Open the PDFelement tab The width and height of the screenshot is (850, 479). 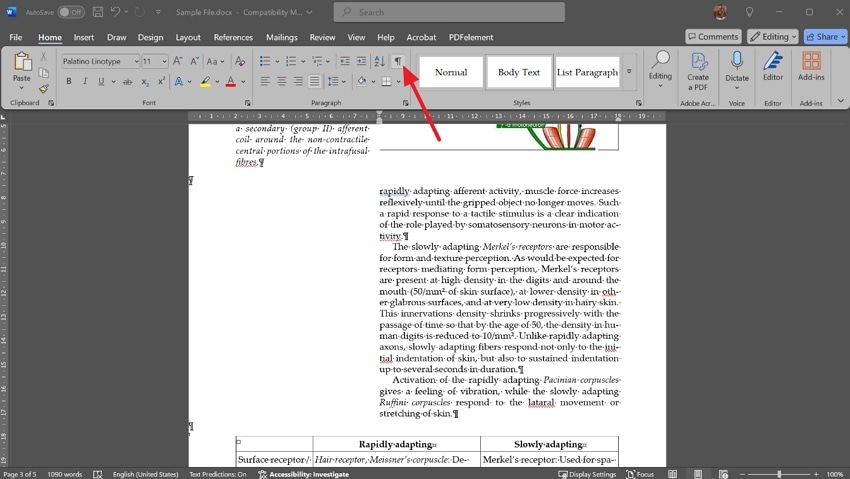(471, 37)
